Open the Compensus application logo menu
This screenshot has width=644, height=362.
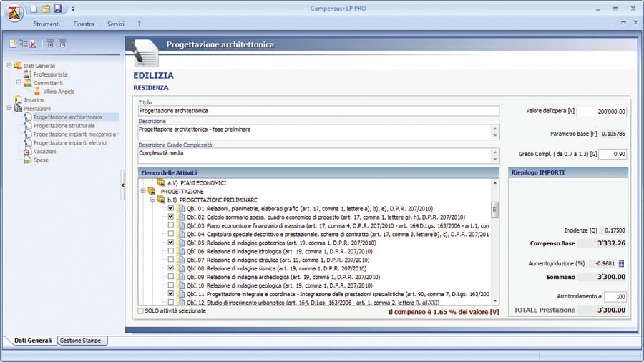pyautogui.click(x=14, y=14)
